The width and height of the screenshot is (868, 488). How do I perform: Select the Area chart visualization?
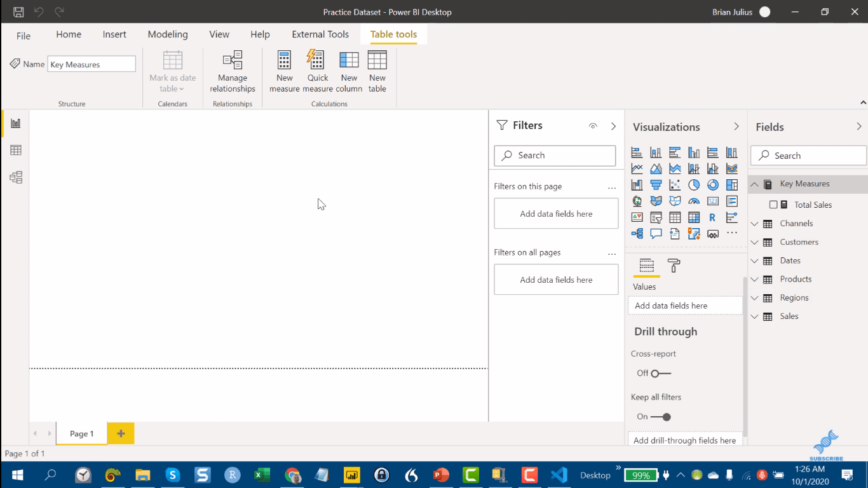656,168
